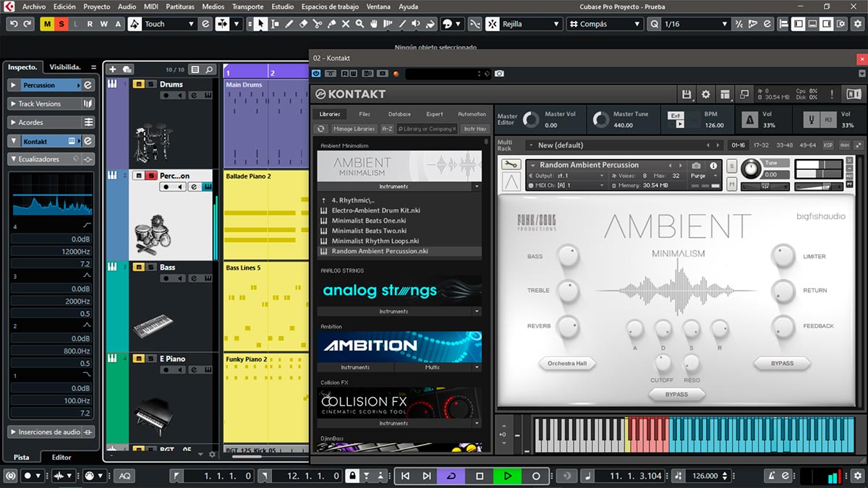Toggle global Solo S button in toolbar
This screenshot has width=868, height=488.
coord(61,24)
